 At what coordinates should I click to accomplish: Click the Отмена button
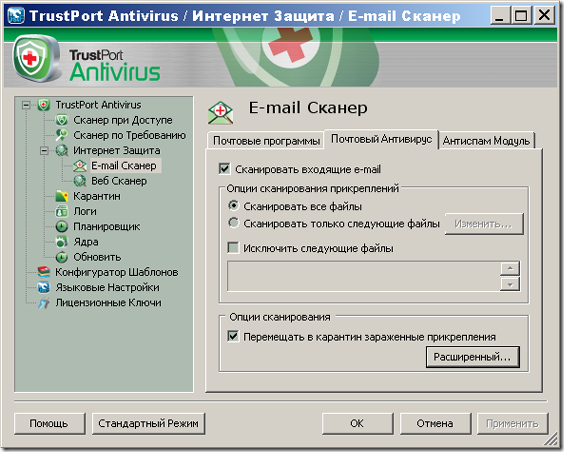pyautogui.click(x=435, y=424)
